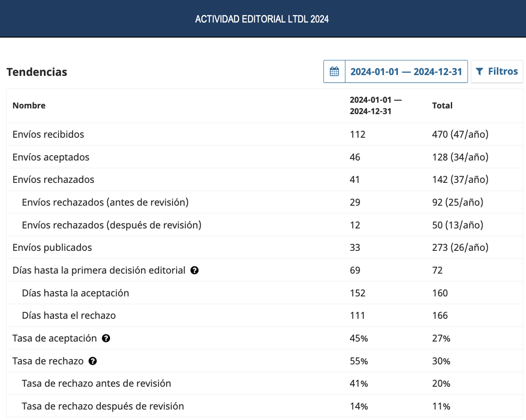
Task: Click the Tendencias section heading
Action: pos(37,72)
